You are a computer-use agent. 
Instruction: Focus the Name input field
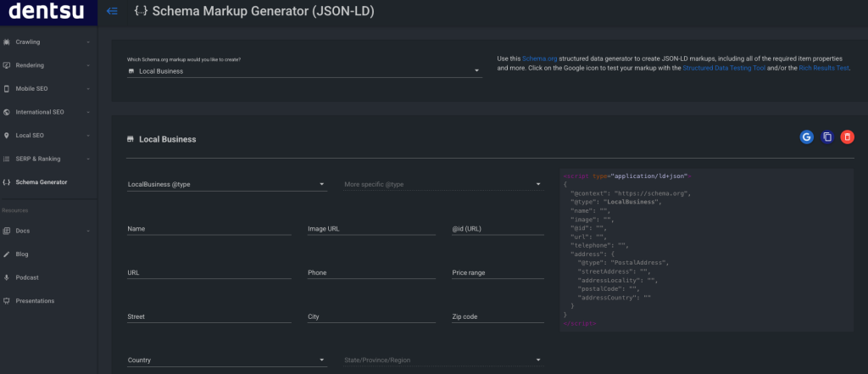pos(209,228)
